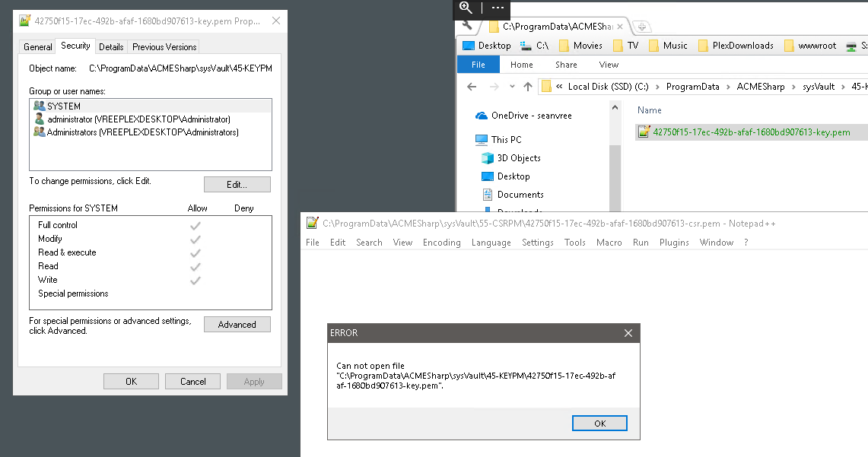
Task: Open Notepad++ Encoding menu
Action: [442, 243]
